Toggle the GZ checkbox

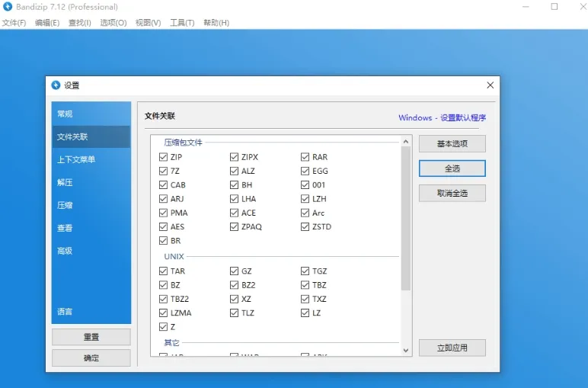point(234,271)
